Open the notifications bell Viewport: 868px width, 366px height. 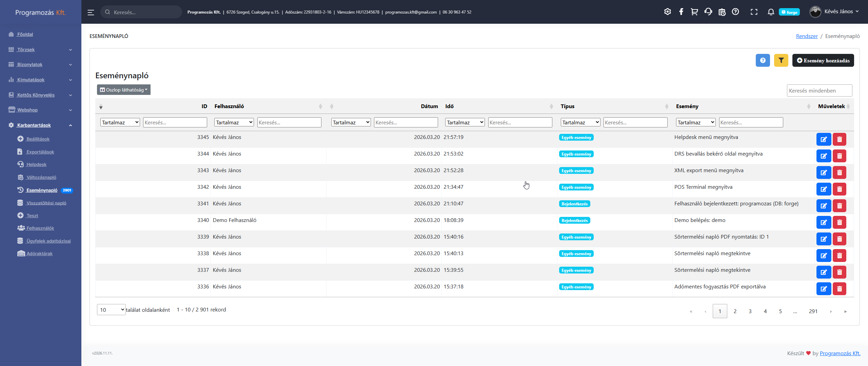(771, 12)
